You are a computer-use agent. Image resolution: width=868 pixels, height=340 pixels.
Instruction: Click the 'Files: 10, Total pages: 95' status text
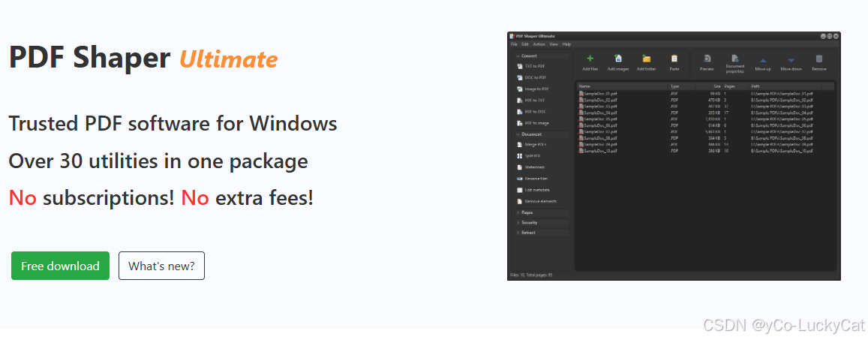(x=531, y=275)
